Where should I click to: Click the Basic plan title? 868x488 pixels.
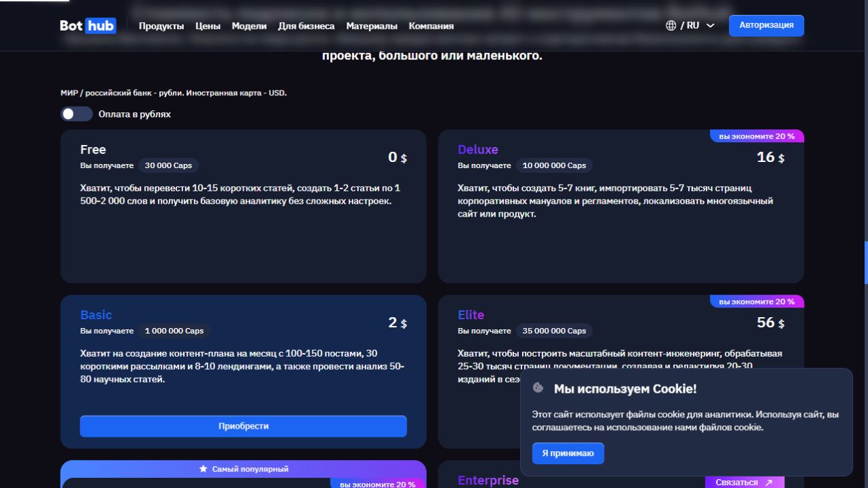96,315
